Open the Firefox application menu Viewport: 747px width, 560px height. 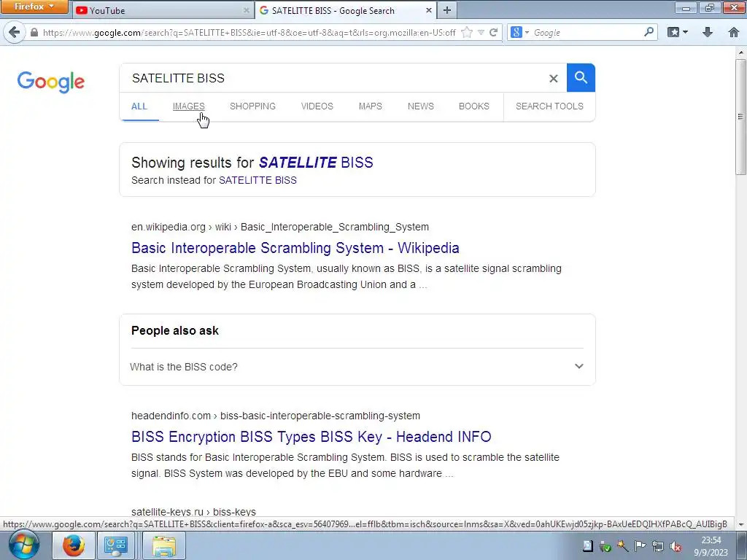coord(34,7)
